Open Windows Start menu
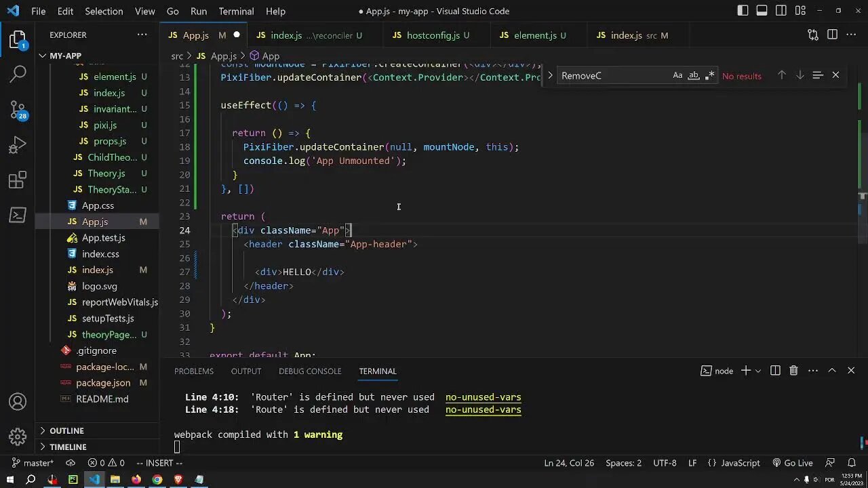 pos(9,480)
